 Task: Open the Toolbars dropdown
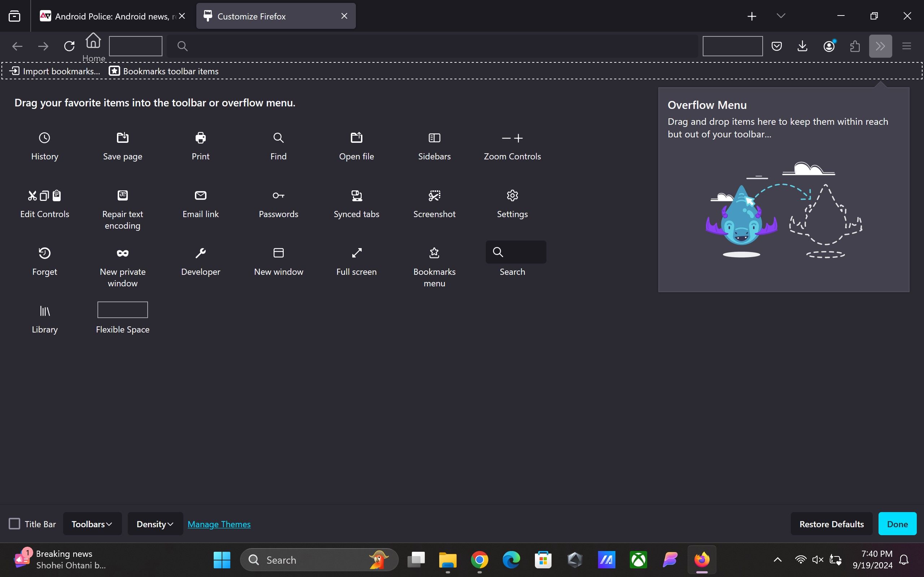tap(92, 524)
